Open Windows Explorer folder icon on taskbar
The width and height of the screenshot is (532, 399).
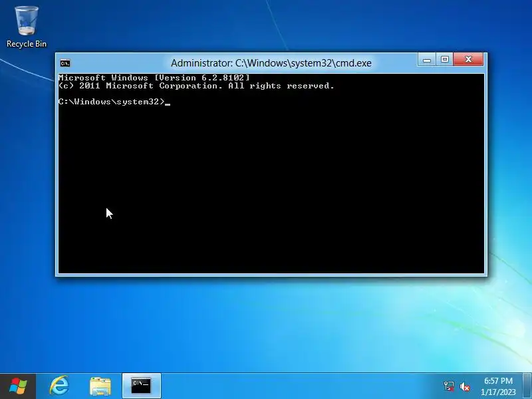[x=100, y=386]
